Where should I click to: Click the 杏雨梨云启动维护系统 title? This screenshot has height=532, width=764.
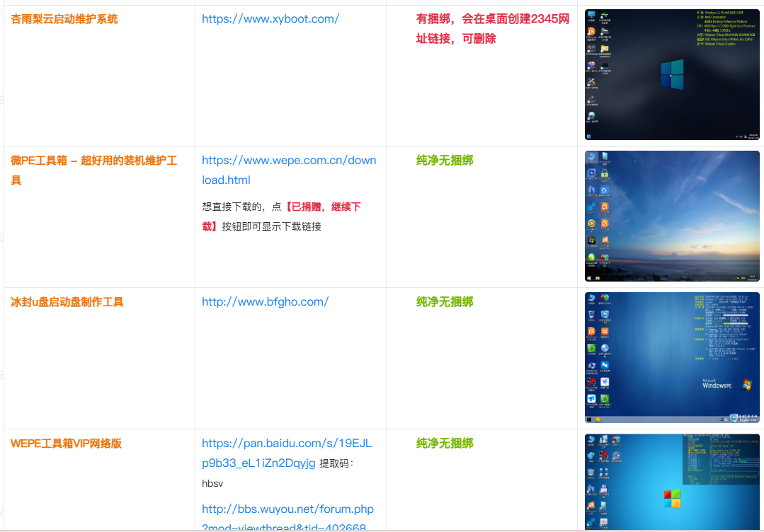64,19
